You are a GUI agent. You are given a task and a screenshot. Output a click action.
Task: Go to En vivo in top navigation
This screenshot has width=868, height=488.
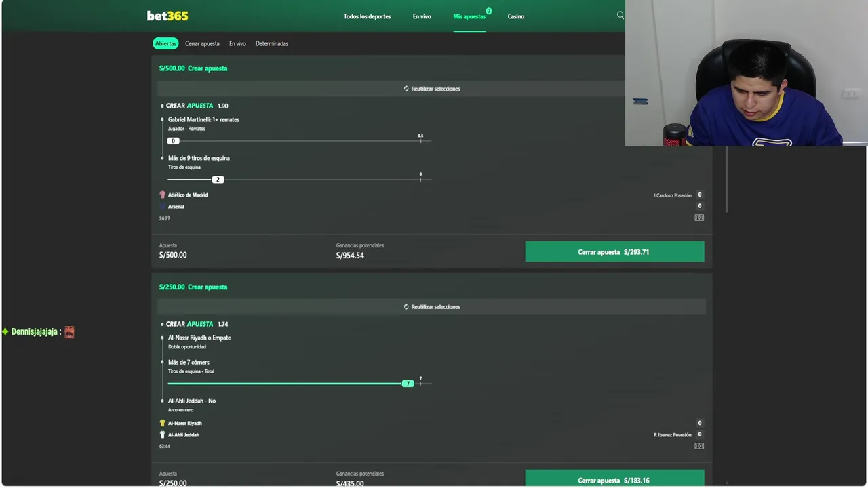(x=422, y=16)
